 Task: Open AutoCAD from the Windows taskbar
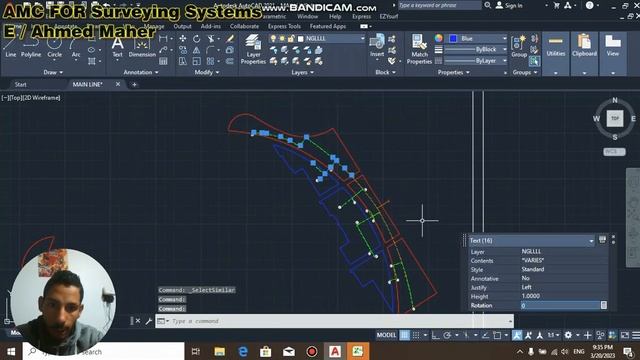tap(335, 351)
